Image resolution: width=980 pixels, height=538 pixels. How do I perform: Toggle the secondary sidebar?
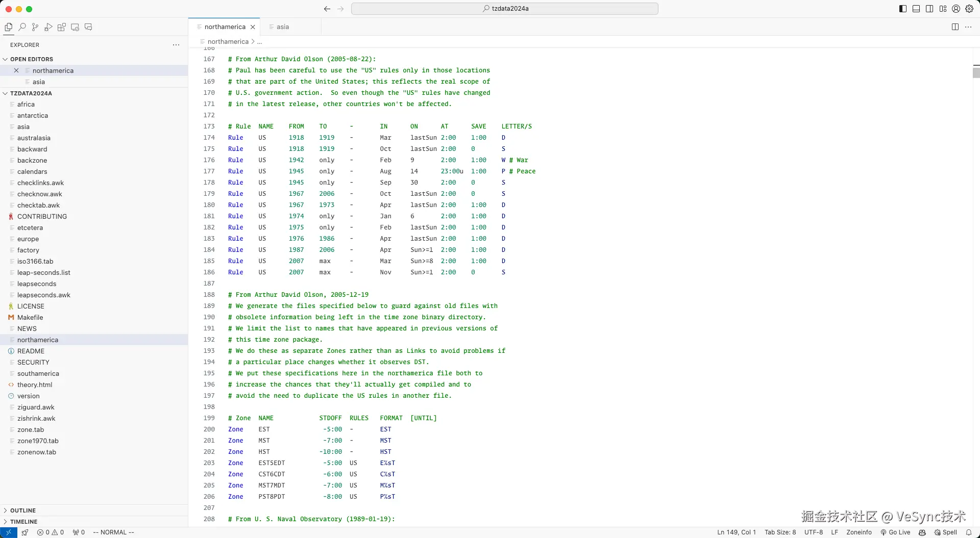(929, 9)
